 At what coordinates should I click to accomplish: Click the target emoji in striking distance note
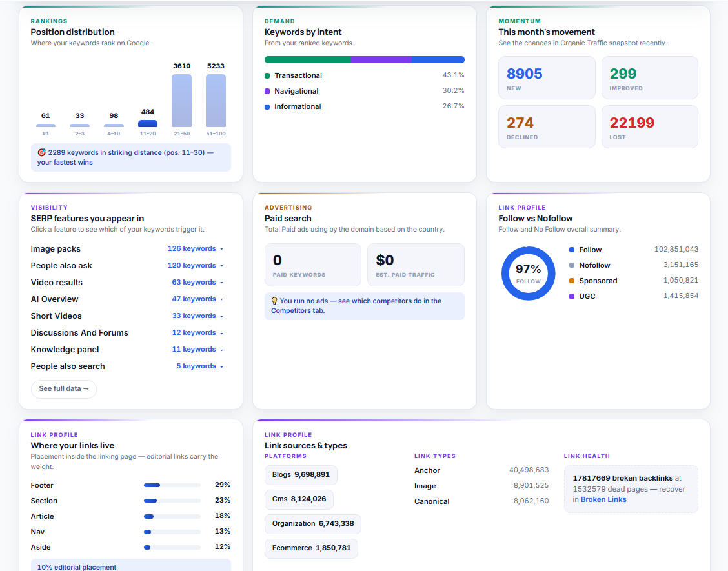pos(41,152)
